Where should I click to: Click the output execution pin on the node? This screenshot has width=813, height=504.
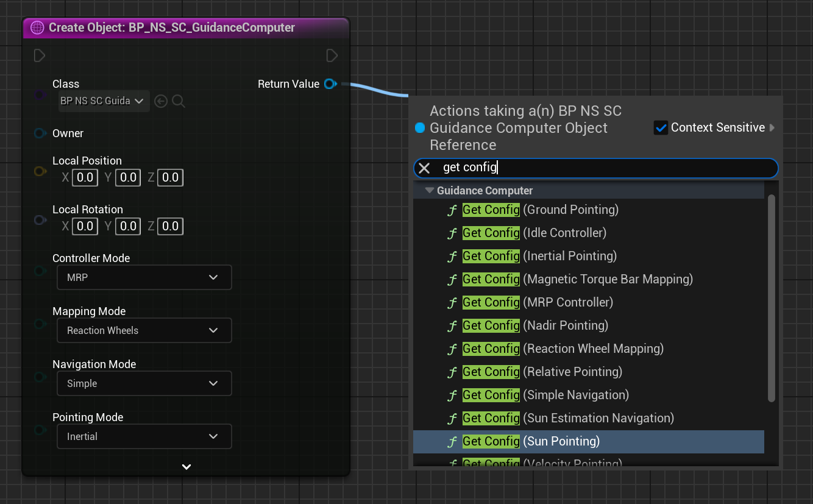pos(332,56)
